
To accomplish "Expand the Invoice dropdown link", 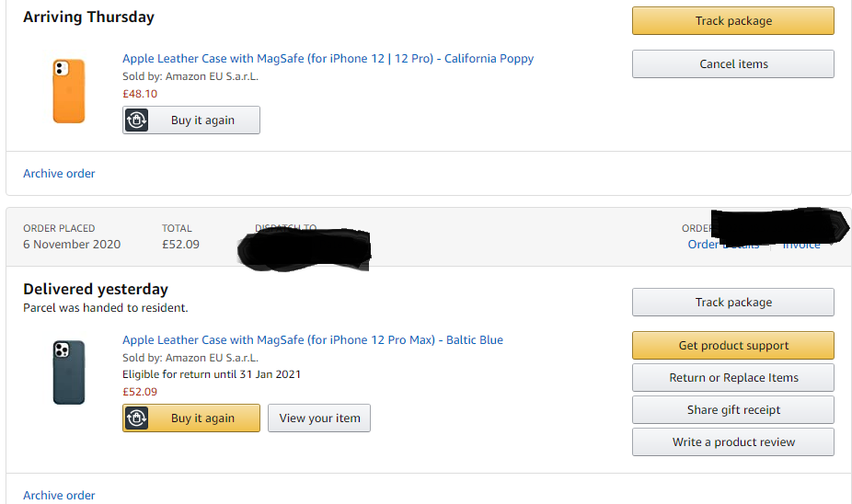I will coord(803,245).
